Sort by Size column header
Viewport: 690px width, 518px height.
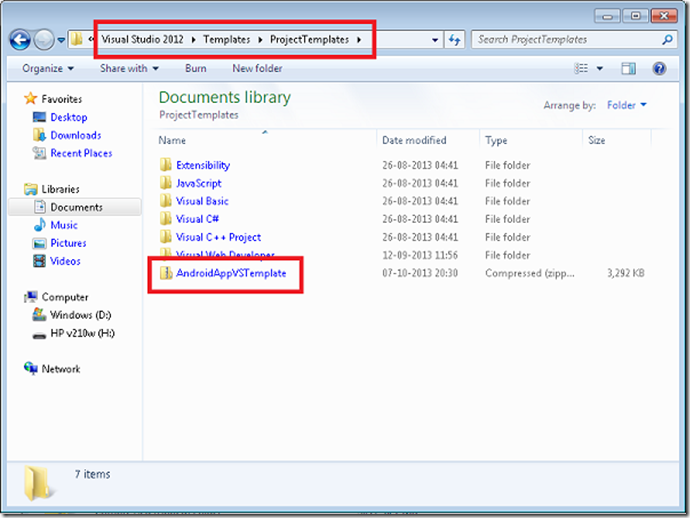click(596, 140)
